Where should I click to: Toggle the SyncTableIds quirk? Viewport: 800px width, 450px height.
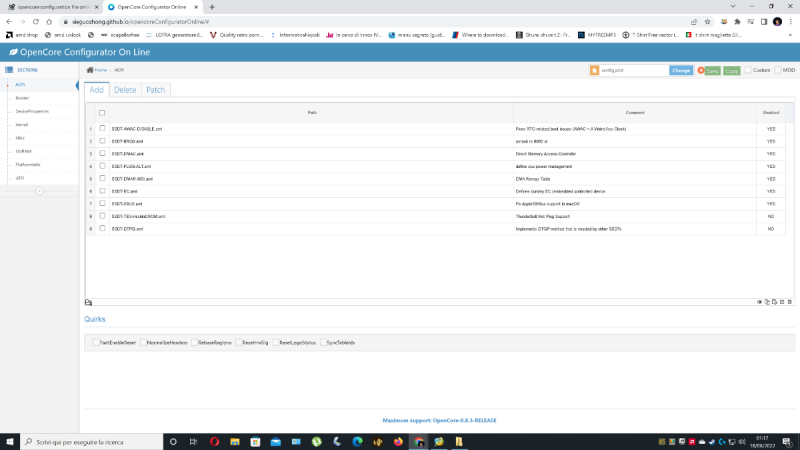click(323, 342)
